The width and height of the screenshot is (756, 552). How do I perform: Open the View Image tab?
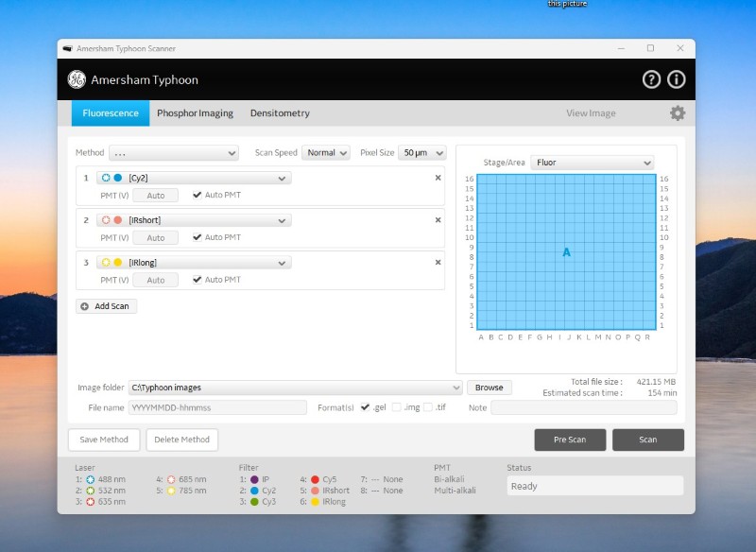(x=591, y=113)
